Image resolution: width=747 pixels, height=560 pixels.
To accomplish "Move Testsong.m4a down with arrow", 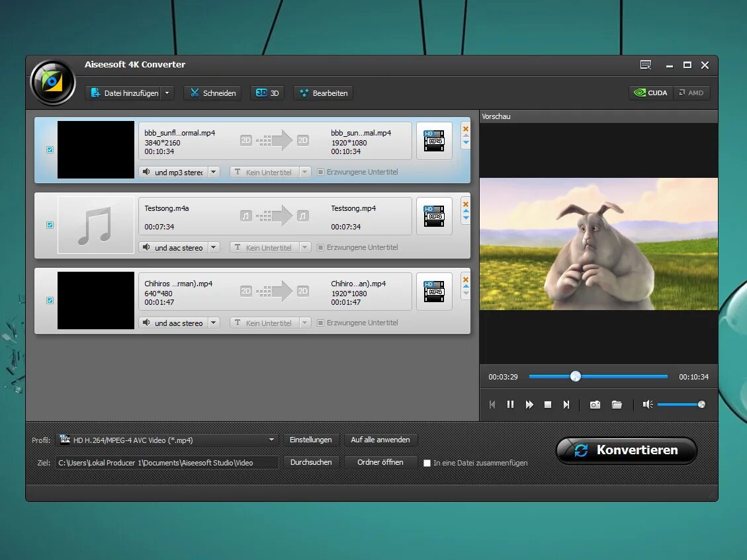I will coord(466,218).
